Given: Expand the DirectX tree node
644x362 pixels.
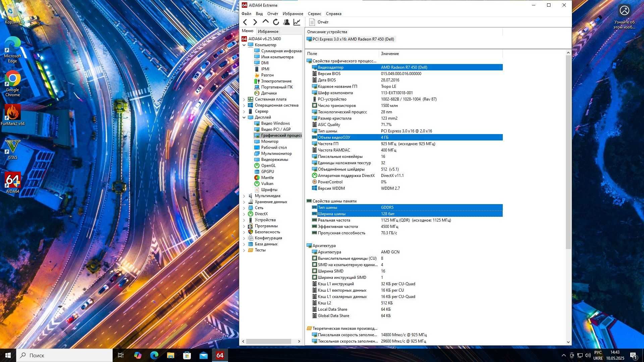Looking at the screenshot, I should click(244, 214).
